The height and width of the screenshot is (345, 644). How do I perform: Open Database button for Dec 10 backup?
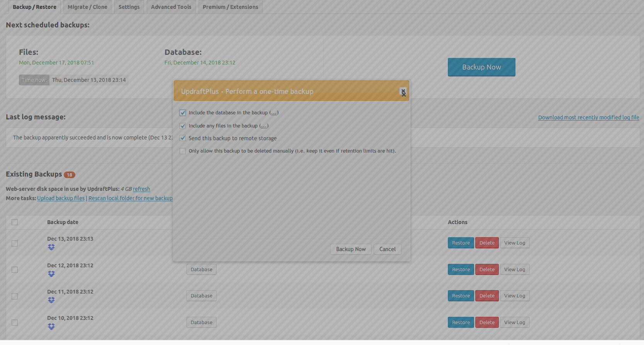click(202, 323)
